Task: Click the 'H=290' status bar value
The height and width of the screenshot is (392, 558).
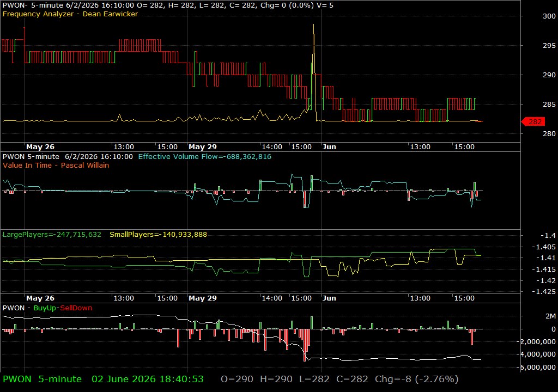Action: (x=276, y=379)
